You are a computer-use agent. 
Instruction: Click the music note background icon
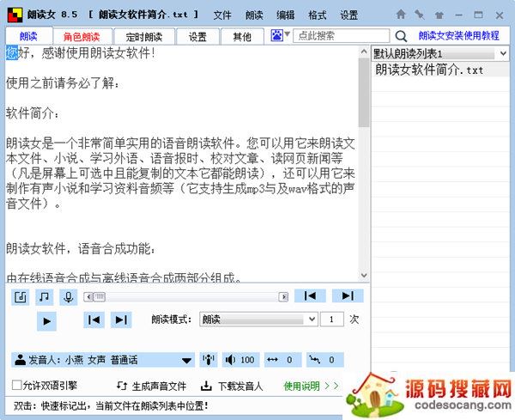[45, 297]
